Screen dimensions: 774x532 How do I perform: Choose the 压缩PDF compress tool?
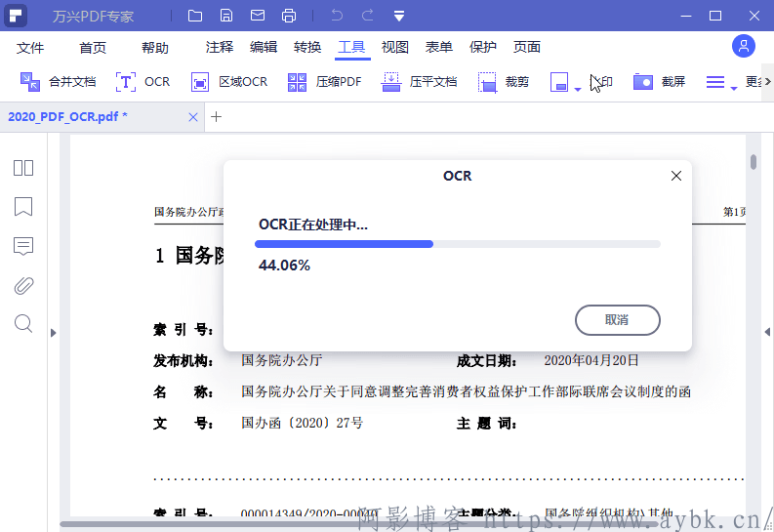pyautogui.click(x=324, y=81)
